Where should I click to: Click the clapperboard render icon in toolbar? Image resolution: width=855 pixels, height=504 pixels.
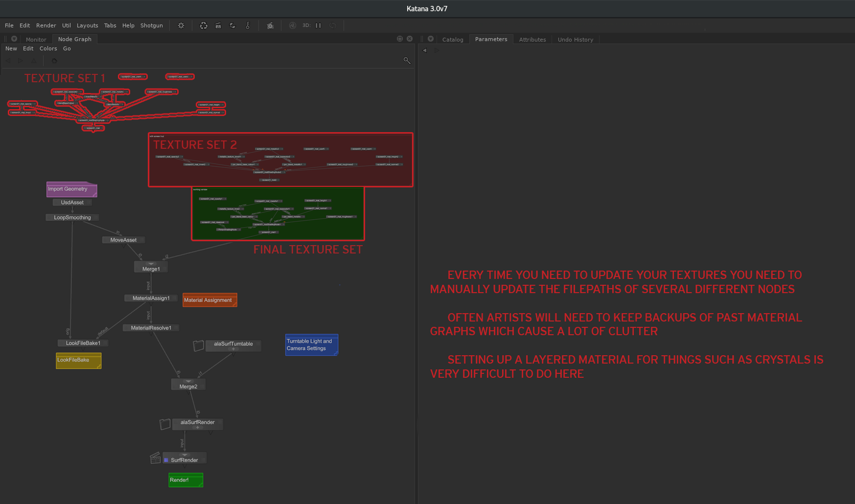click(x=218, y=25)
